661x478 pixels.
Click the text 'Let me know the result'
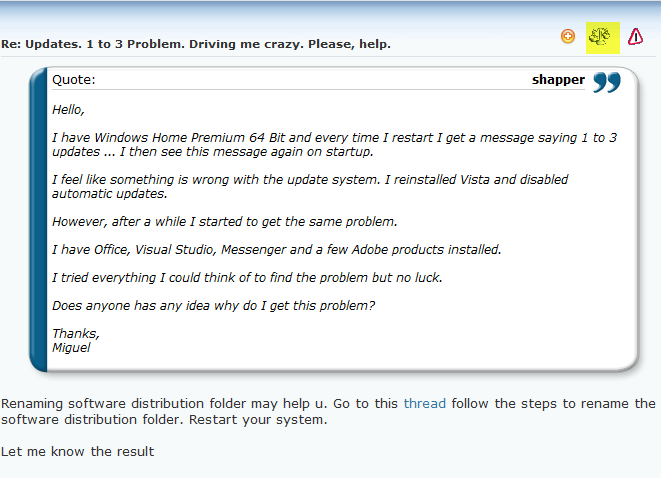coord(78,451)
